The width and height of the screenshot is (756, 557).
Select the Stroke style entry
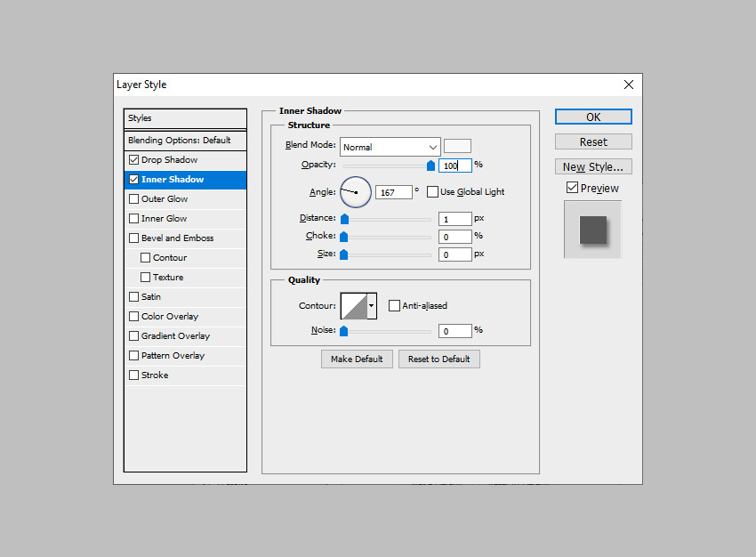[154, 375]
